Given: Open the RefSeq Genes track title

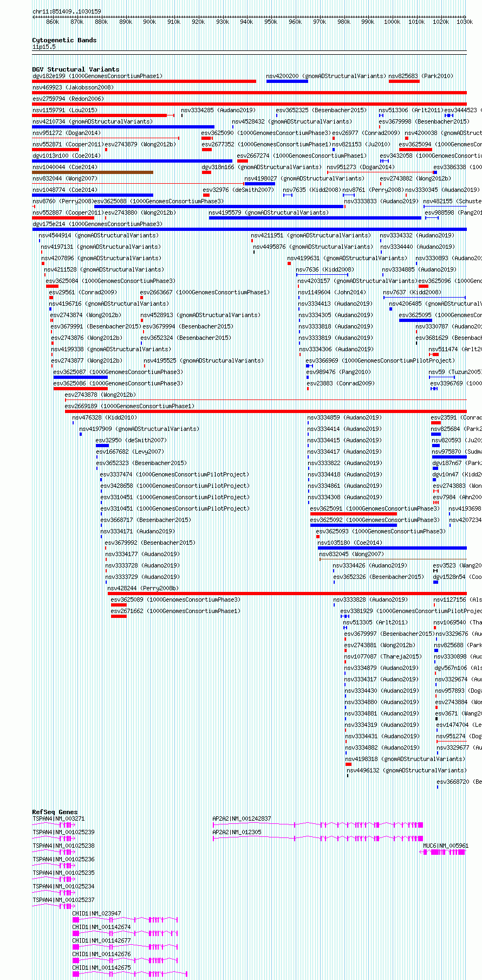Looking at the screenshot, I should click(55, 812).
